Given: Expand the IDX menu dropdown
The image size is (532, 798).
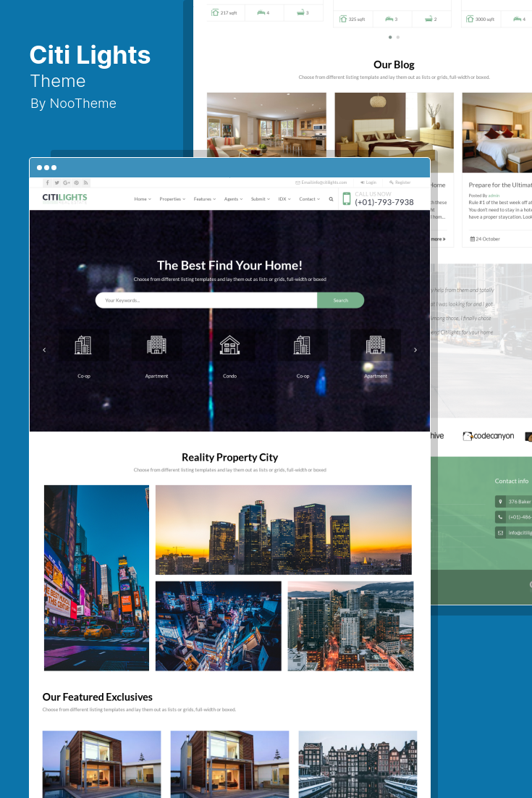Looking at the screenshot, I should pos(284,199).
